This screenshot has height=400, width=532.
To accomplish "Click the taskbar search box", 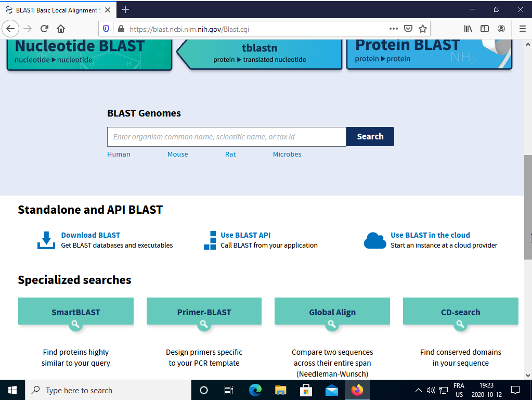I will point(108,390).
